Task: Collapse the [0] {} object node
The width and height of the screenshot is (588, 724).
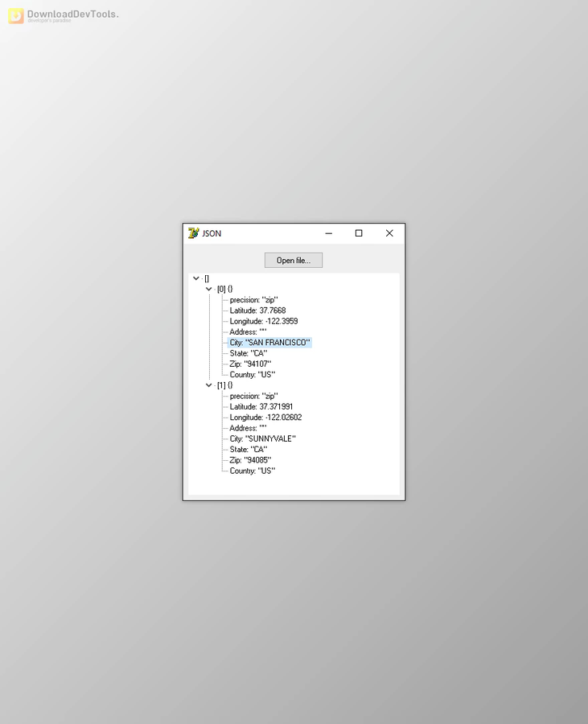Action: (208, 289)
